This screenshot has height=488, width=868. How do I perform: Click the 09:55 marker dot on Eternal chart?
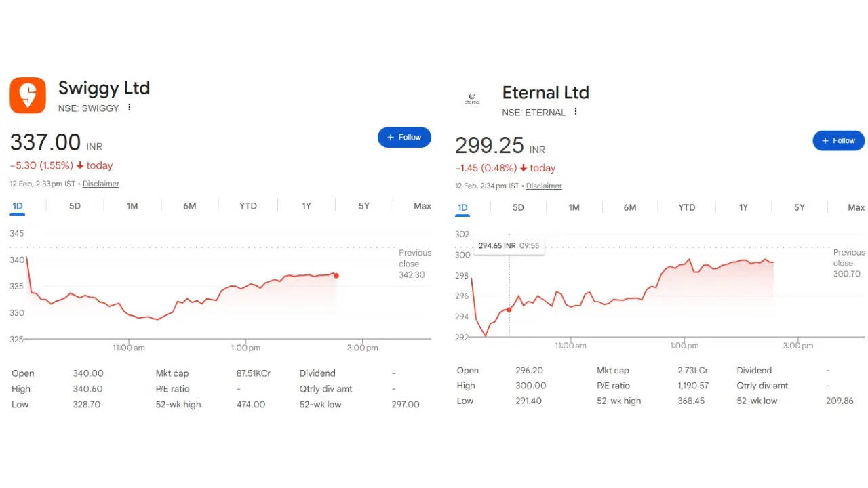point(509,310)
